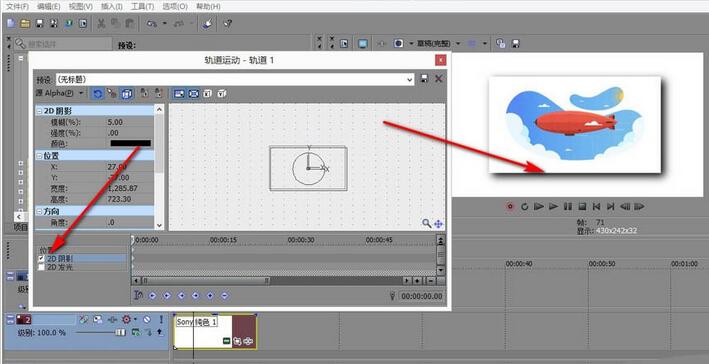Click the black shadow 颜色 swatch

[131, 143]
